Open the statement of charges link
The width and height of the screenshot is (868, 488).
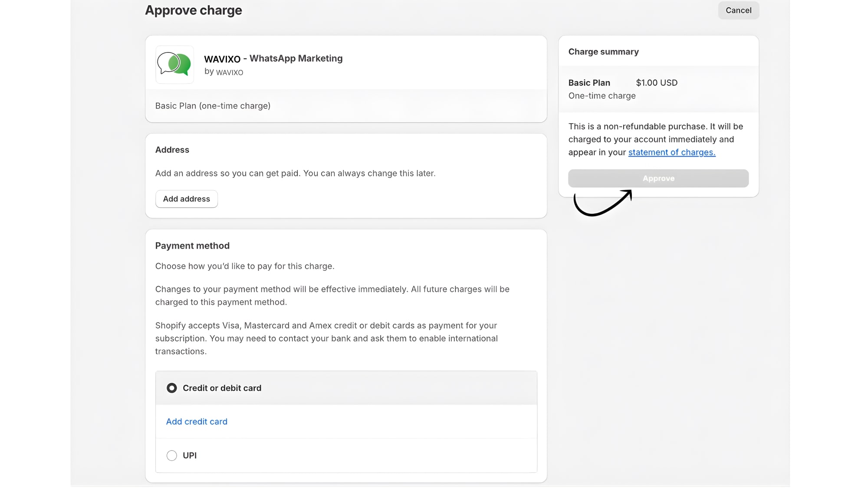(671, 152)
